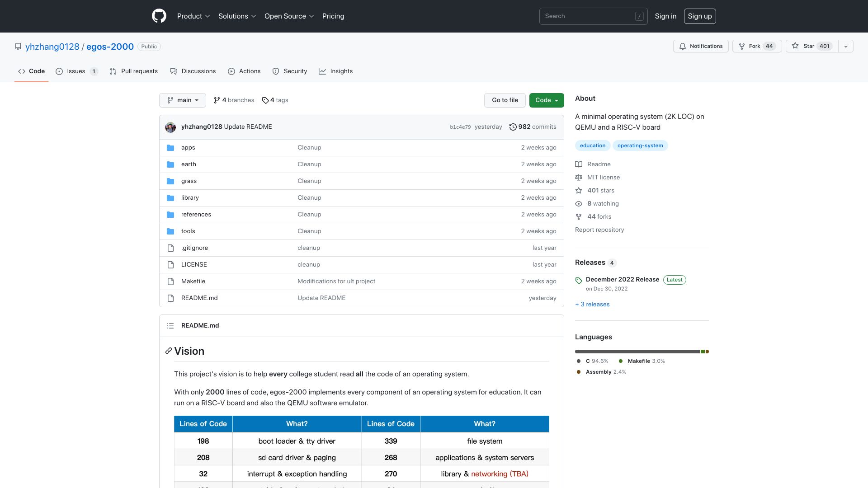Open the apps folder icon

[170, 148]
